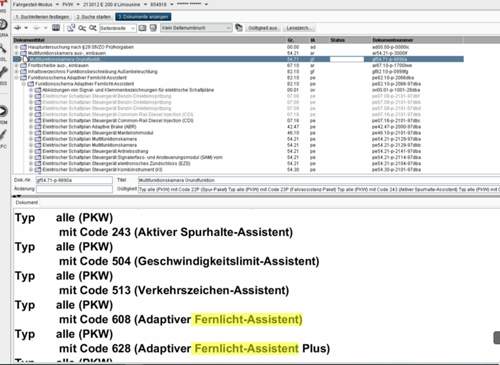The image size is (500, 365).
Task: Click document number 'pe42.47-p-2000-97dba'
Action: point(396,127)
